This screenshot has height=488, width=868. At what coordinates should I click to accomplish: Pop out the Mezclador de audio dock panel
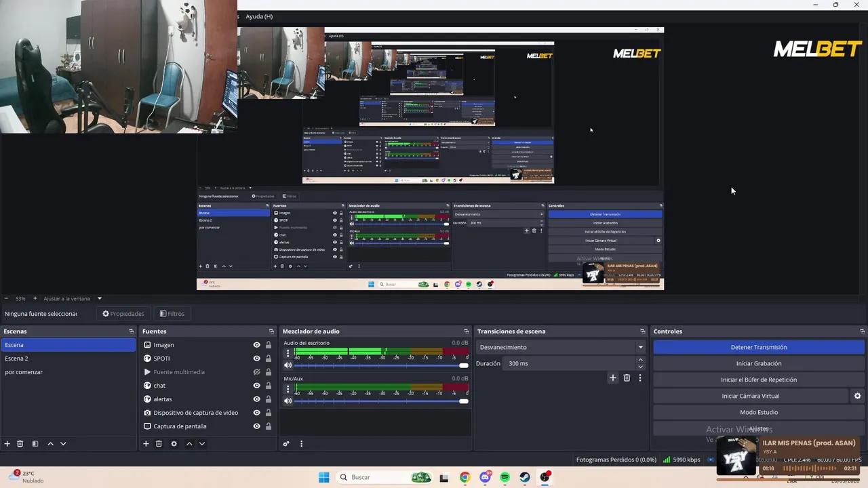click(467, 331)
